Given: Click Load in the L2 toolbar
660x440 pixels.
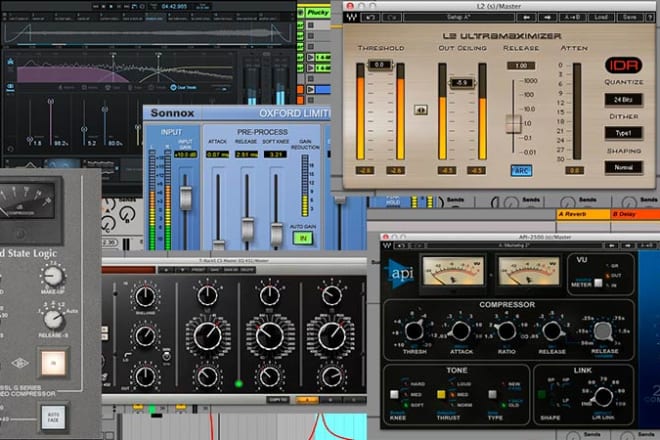Looking at the screenshot, I should pos(601,17).
